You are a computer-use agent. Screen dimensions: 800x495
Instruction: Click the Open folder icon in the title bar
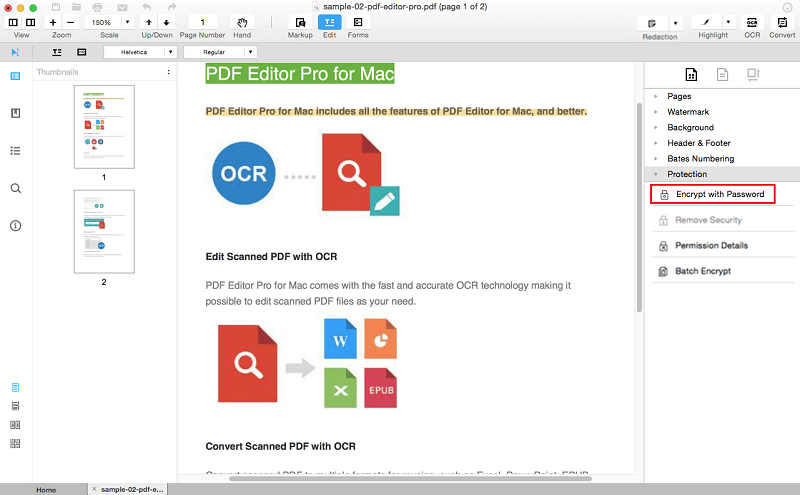click(x=77, y=7)
